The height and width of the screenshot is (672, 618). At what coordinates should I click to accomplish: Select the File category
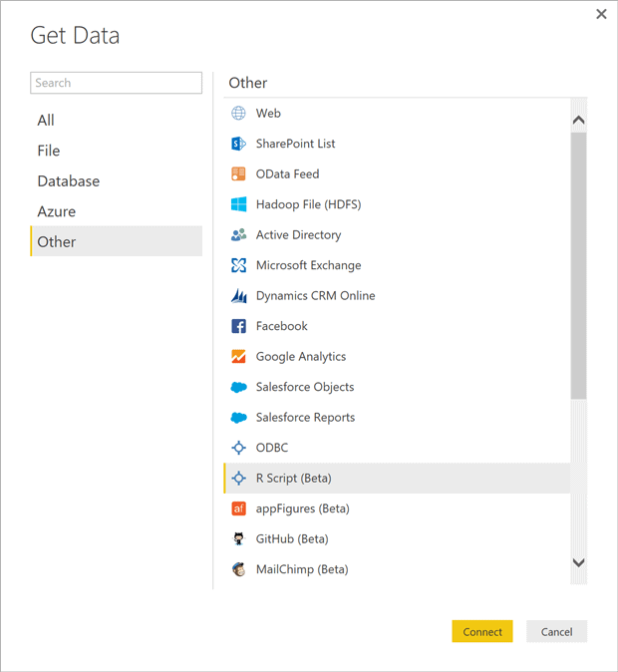(x=117, y=151)
